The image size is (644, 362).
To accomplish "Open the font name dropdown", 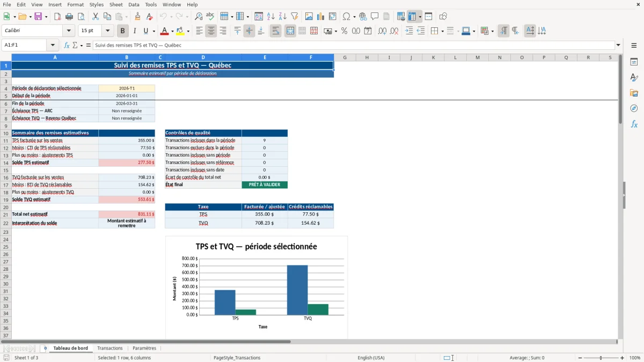I will click(69, 31).
